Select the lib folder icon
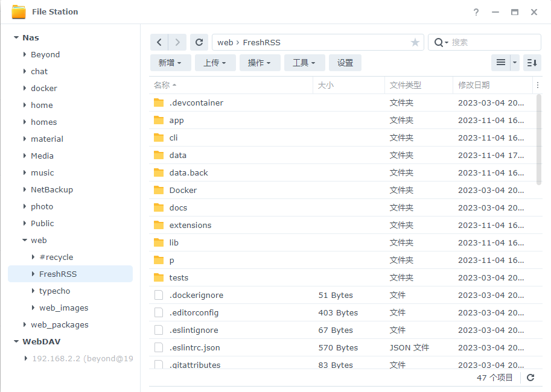Screen dimensions: 551x392 [x=159, y=242]
